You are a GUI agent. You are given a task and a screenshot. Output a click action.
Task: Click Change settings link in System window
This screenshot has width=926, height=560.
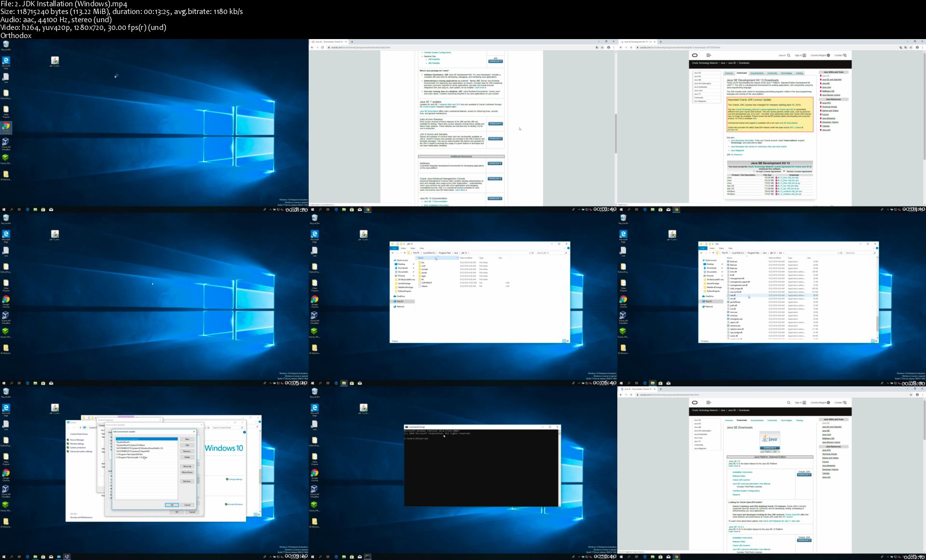[x=235, y=479]
